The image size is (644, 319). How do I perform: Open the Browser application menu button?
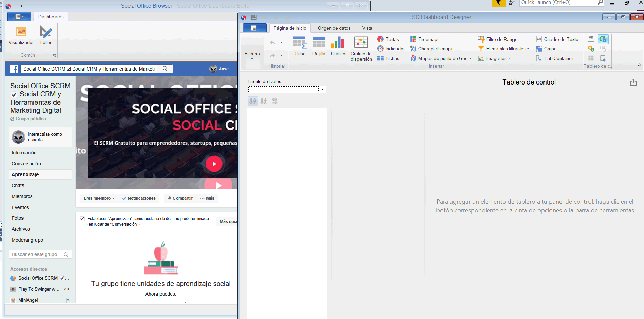pyautogui.click(x=19, y=17)
